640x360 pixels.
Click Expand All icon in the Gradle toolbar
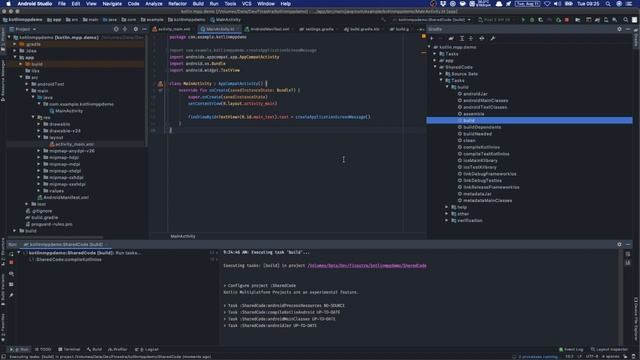[462, 38]
